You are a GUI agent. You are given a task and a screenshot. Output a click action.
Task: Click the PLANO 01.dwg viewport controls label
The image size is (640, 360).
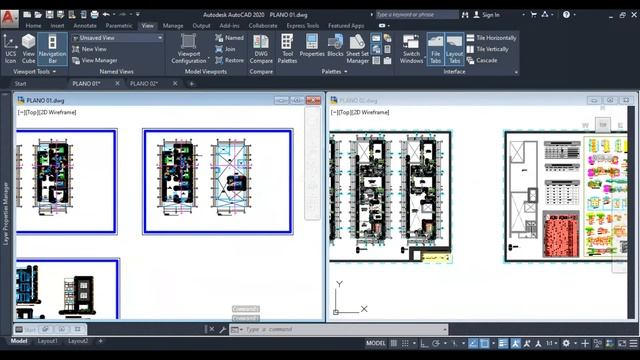pos(47,112)
